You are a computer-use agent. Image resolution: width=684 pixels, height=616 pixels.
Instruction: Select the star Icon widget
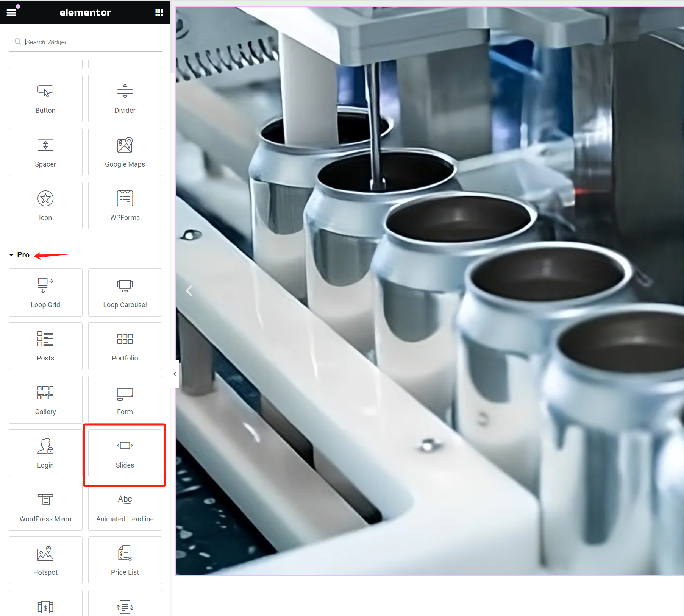(45, 206)
